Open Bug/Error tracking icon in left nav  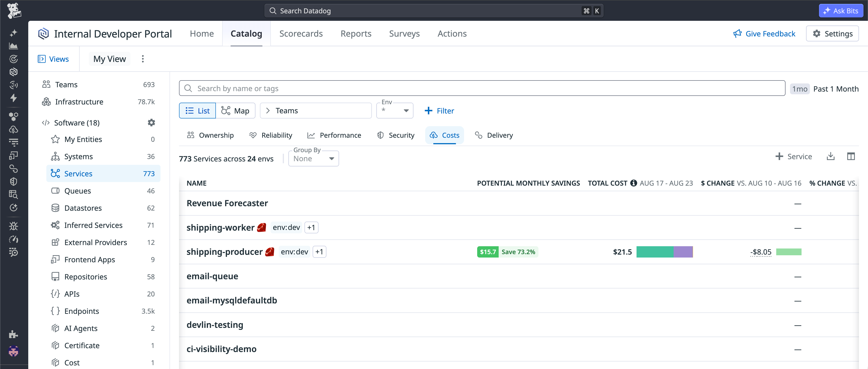pos(14,226)
